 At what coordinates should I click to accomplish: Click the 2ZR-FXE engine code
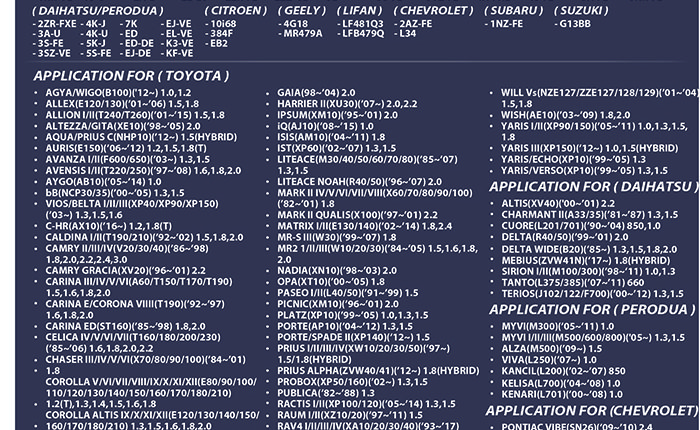click(x=56, y=22)
